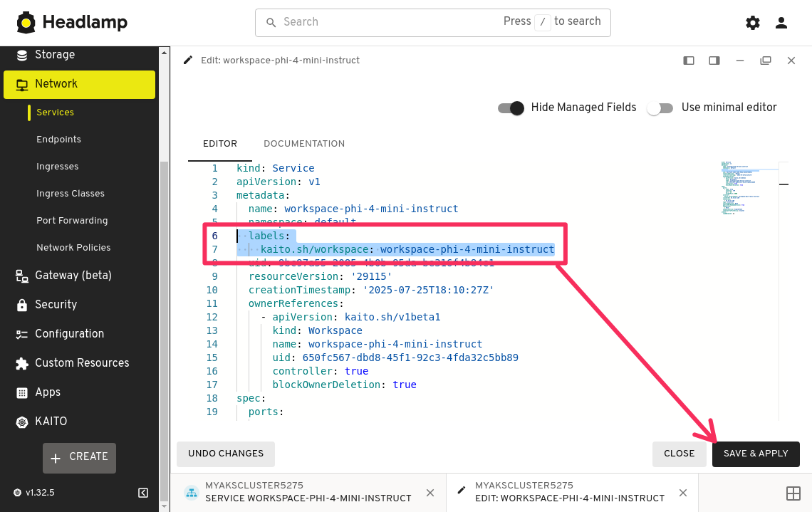The image size is (812, 512).
Task: Click the sidebar vertical scrollbar
Action: click(165, 285)
